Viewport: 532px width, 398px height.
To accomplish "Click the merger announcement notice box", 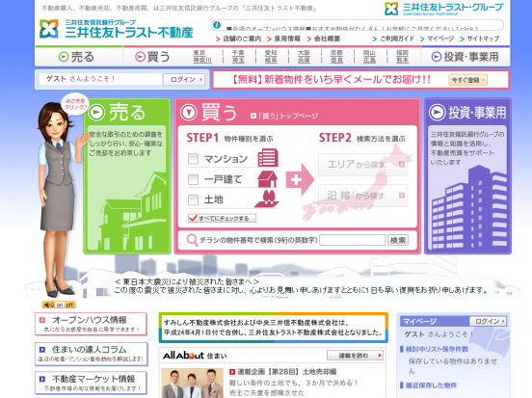I will click(274, 328).
